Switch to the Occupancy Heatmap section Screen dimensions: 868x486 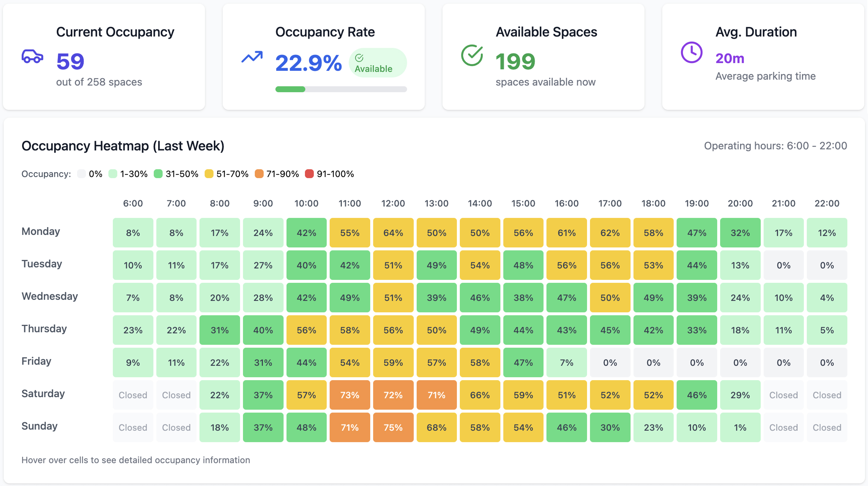pyautogui.click(x=123, y=146)
